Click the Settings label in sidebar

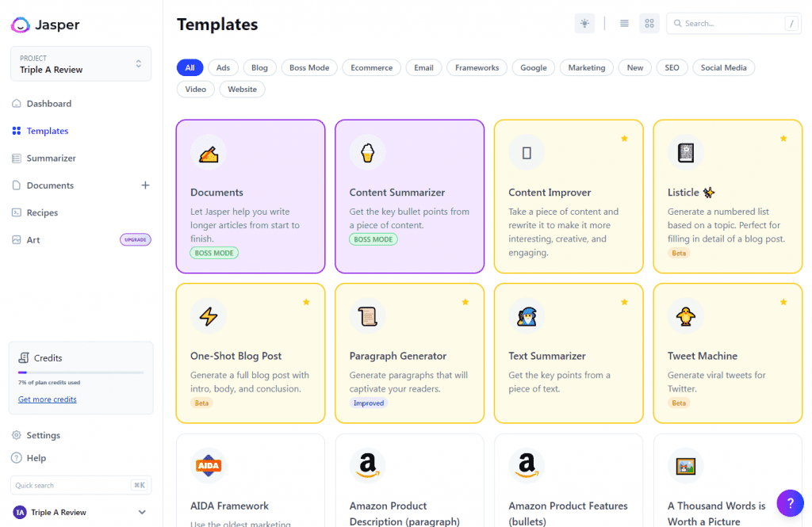(x=44, y=435)
